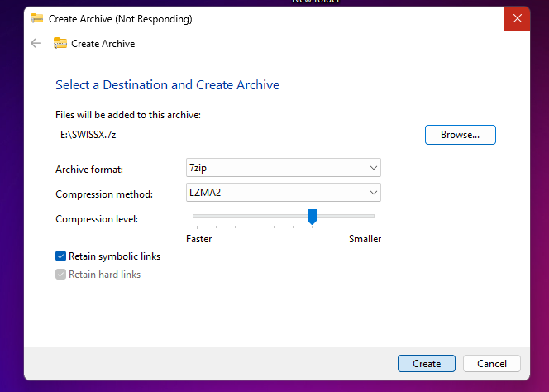Toggle the Retain hard links checkbox

(61, 275)
